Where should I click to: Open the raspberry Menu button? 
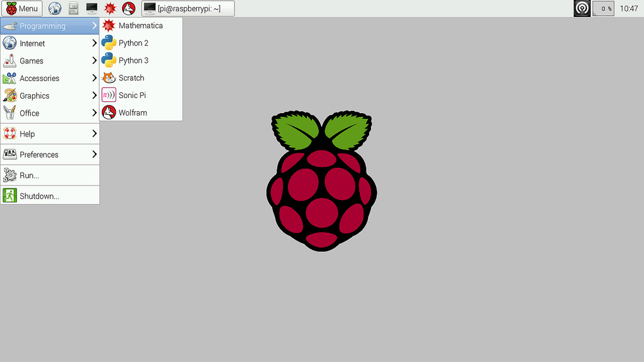[x=21, y=8]
